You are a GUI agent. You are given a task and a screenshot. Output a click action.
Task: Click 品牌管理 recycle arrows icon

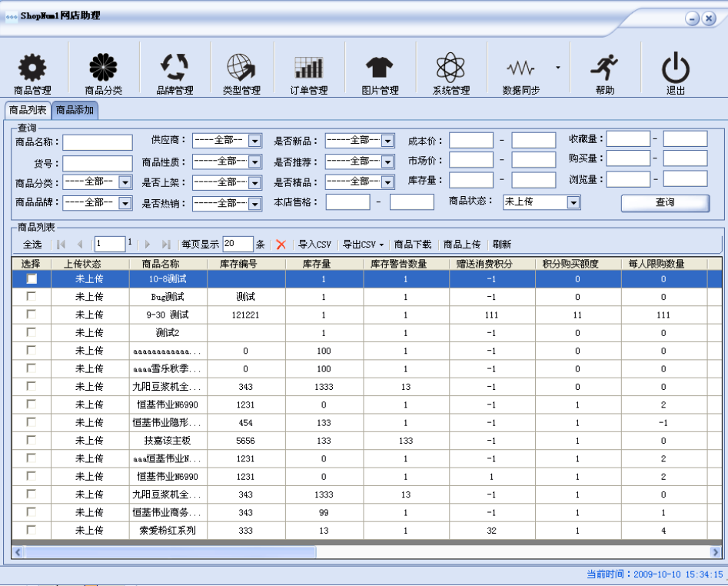click(175, 68)
